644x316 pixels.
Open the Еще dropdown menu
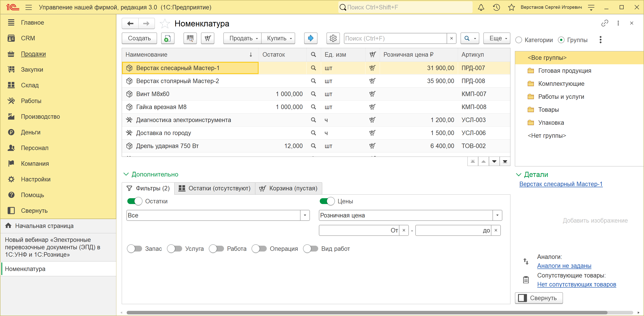point(497,38)
